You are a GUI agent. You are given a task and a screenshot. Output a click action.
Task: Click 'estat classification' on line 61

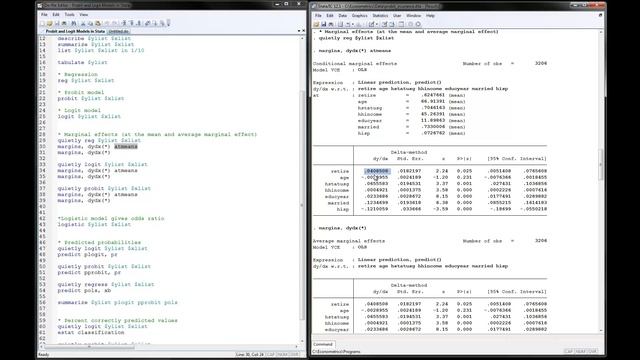pos(91,332)
